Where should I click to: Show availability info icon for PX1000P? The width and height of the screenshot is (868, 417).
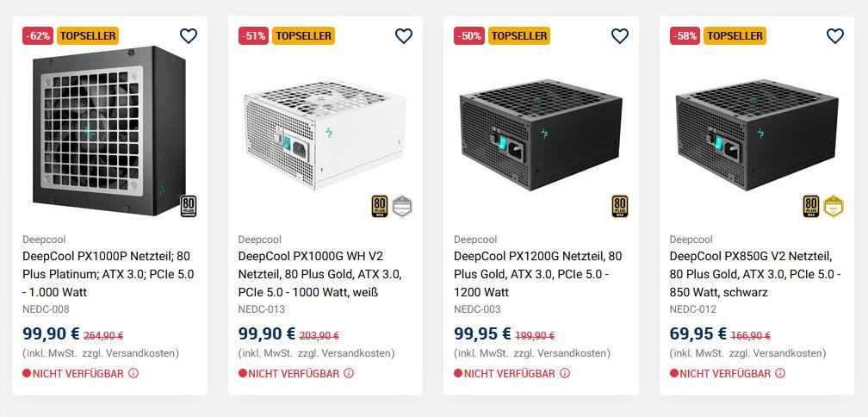[x=133, y=374]
